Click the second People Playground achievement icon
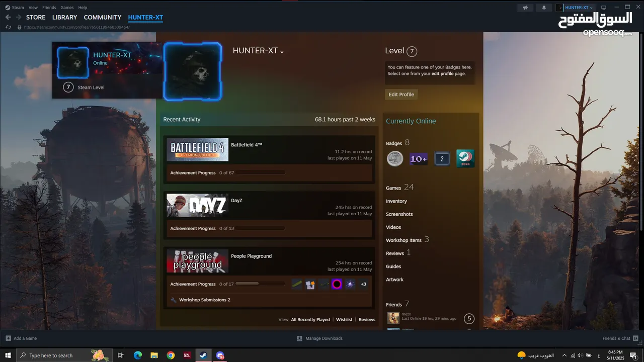Viewport: 644px width, 362px height. click(x=310, y=284)
